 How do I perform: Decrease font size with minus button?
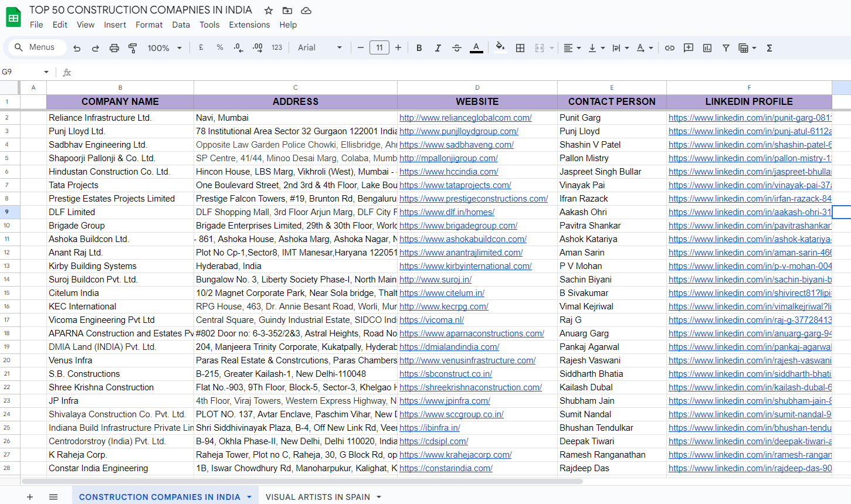click(x=361, y=47)
